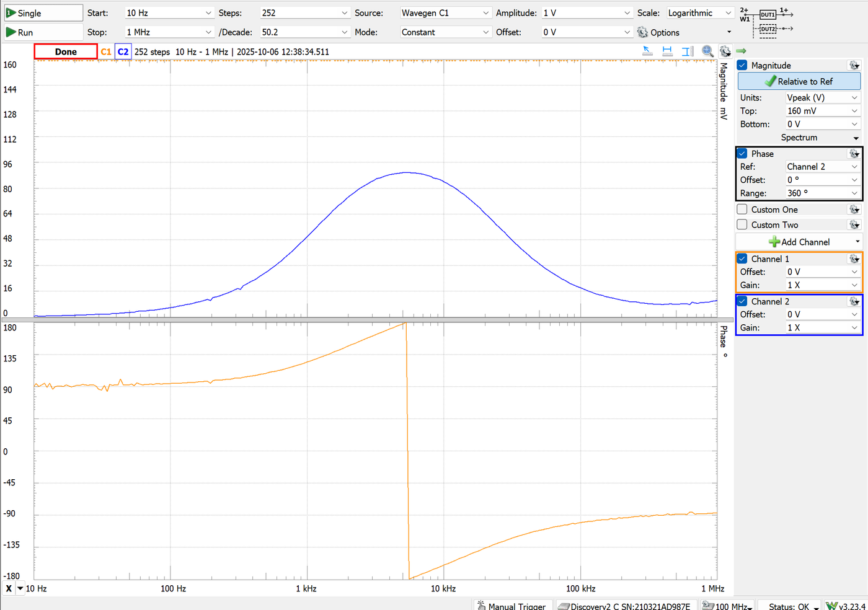The height and width of the screenshot is (610, 868).
Task: Open the top toolbar Offset 0 V dropdown
Action: pyautogui.click(x=587, y=32)
